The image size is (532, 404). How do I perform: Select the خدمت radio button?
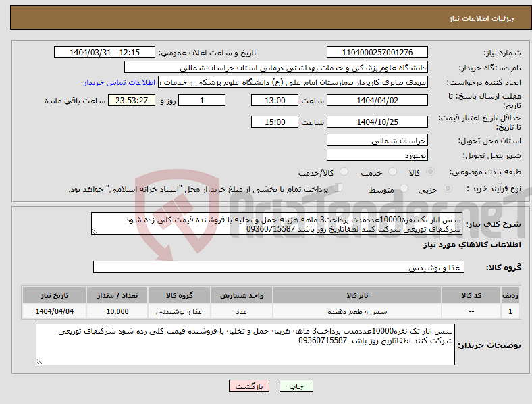coord(392,172)
